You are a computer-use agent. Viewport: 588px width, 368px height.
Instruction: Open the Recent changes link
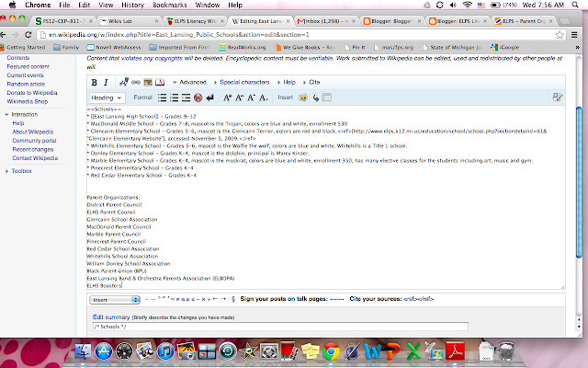(33, 149)
